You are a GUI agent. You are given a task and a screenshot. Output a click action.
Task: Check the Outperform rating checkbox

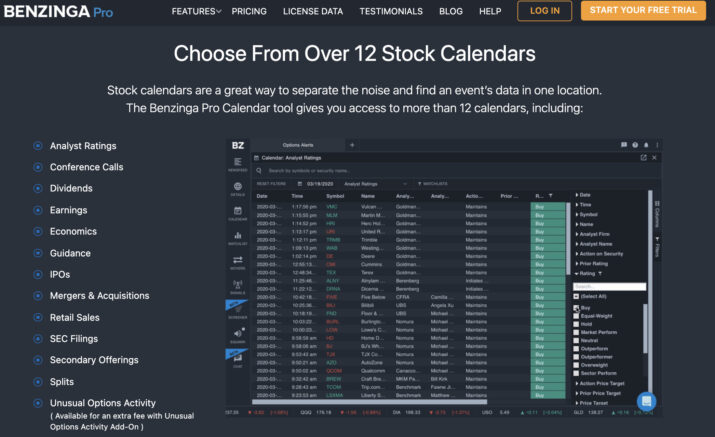576,349
